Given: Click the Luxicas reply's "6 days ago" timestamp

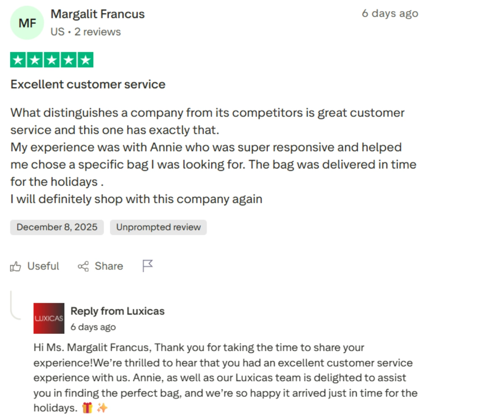Looking at the screenshot, I should [x=93, y=327].
